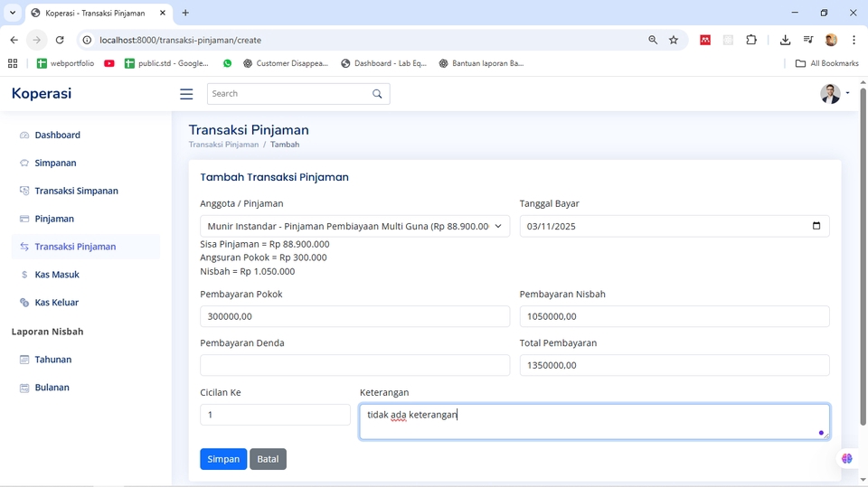Open Simpanan in the sidebar
This screenshot has height=487, width=868.
86,163
